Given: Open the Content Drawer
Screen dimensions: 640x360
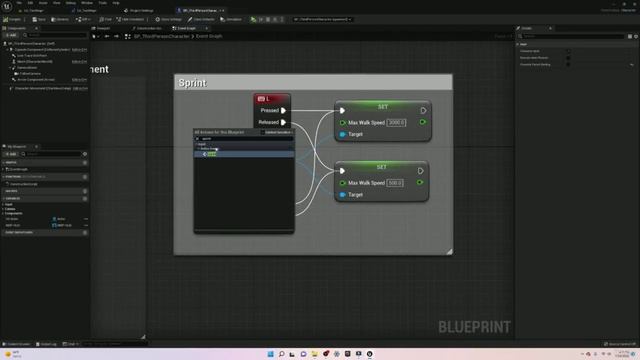Looking at the screenshot, I should [x=16, y=344].
